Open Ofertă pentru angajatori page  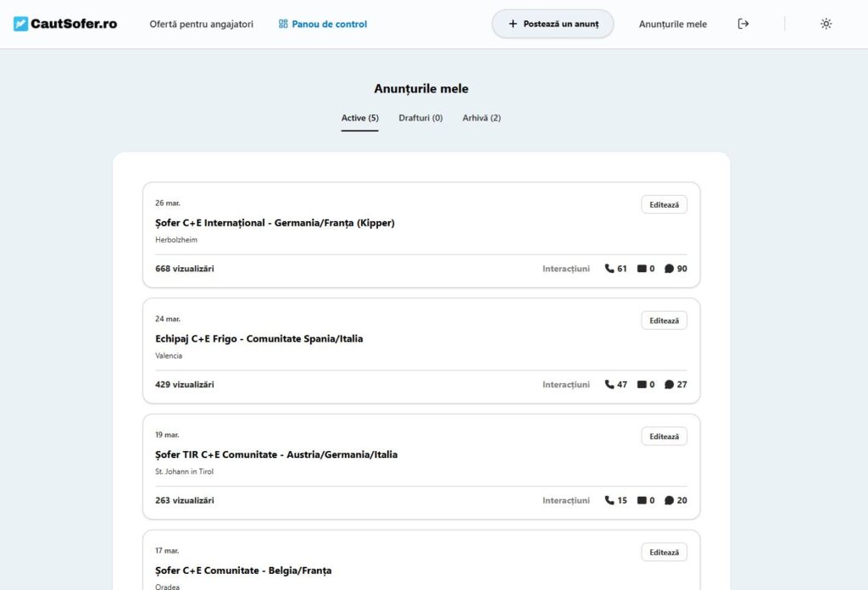pyautogui.click(x=201, y=24)
